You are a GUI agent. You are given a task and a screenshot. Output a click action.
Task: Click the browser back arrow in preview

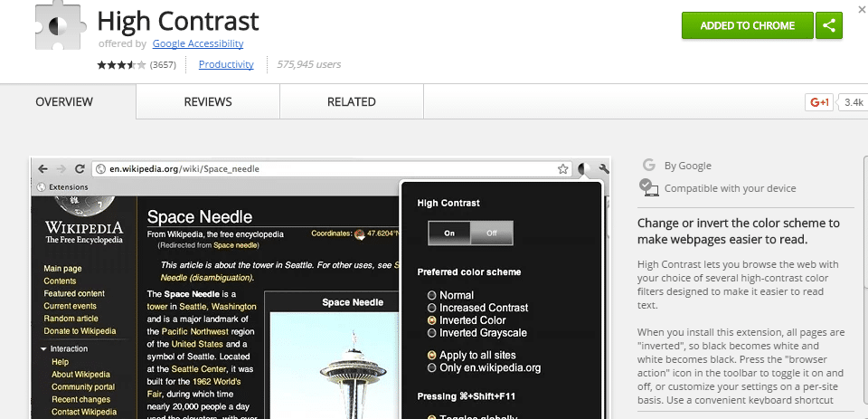43,169
